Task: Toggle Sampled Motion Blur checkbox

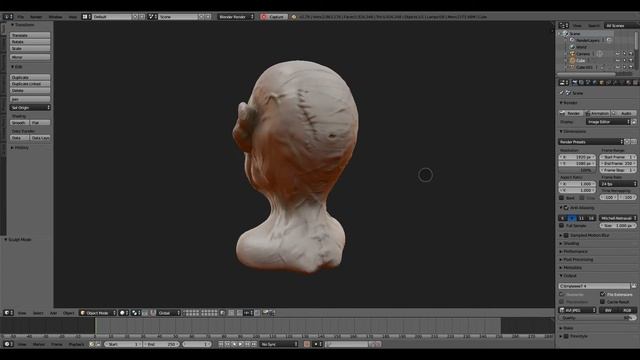Action: 566,236
